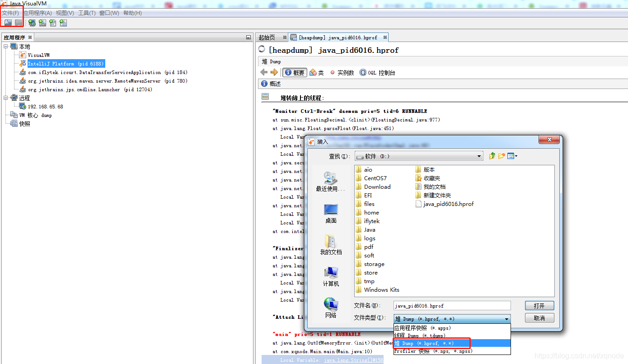Click the 打开 button

pos(539,306)
